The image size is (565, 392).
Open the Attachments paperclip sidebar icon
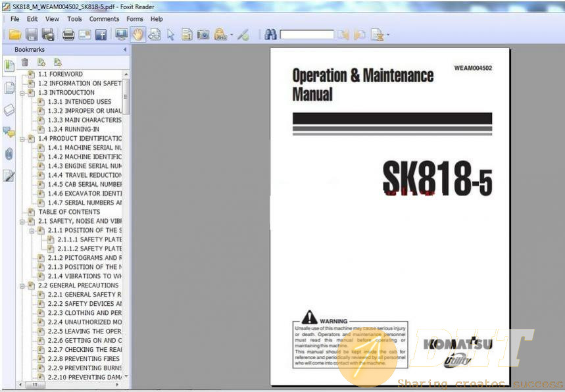coord(9,154)
